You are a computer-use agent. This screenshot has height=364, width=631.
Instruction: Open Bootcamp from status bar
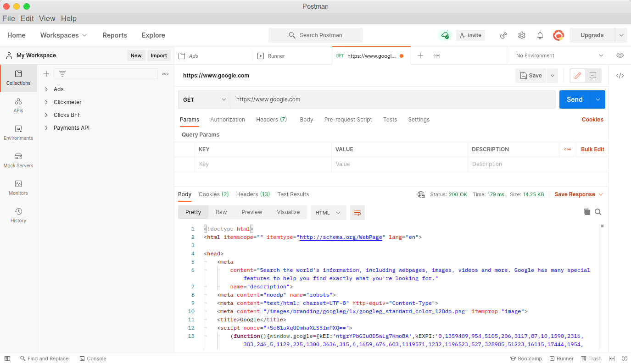(526, 358)
